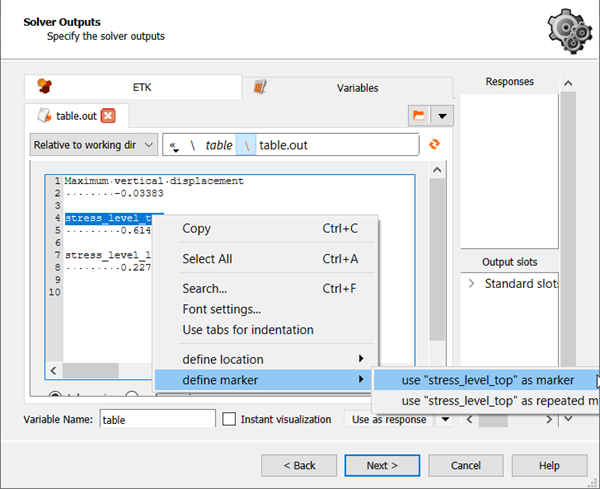
Task: Close the table.out file tab
Action: 108,116
